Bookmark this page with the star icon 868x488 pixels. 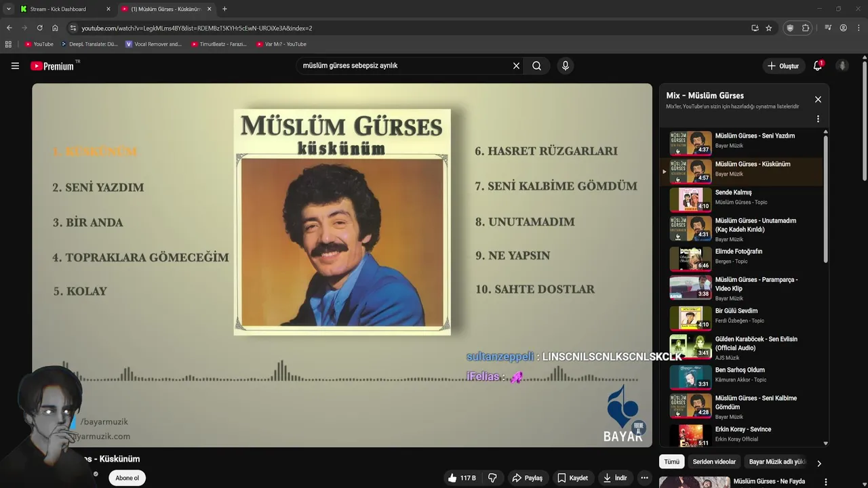click(768, 28)
